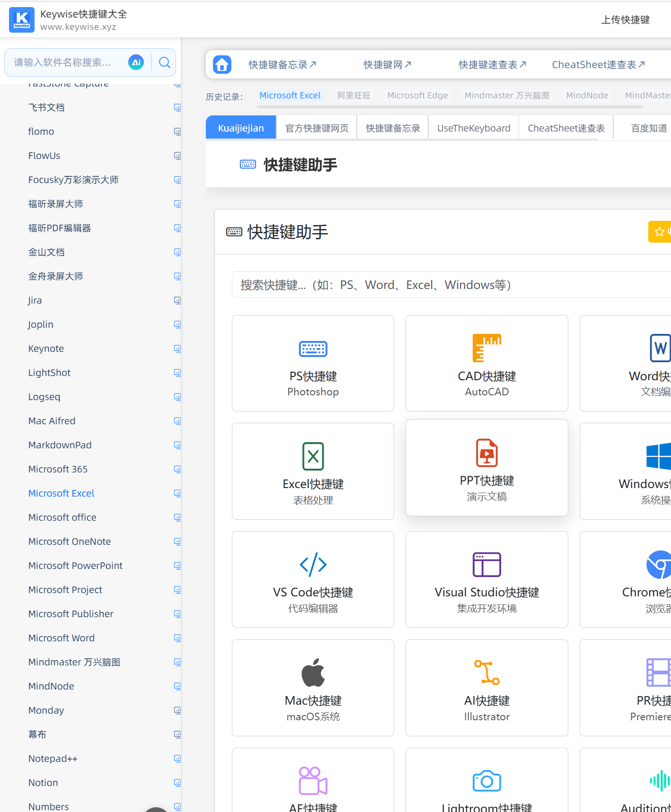Open the Excel快捷键 card
Image resolution: width=671 pixels, height=812 pixels.
313,471
